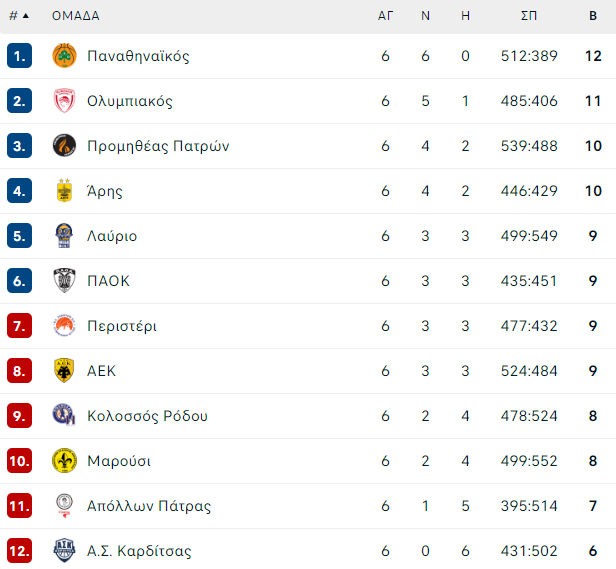Click the Κολοσσός Ρόδου team logo
616x569 pixels.
click(x=64, y=414)
